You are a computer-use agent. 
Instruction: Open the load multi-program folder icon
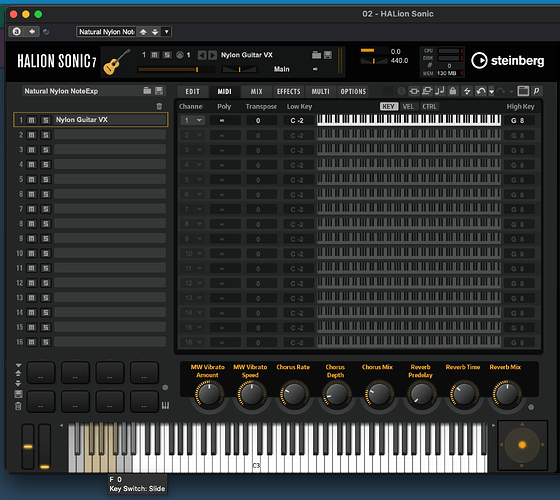pos(147,91)
